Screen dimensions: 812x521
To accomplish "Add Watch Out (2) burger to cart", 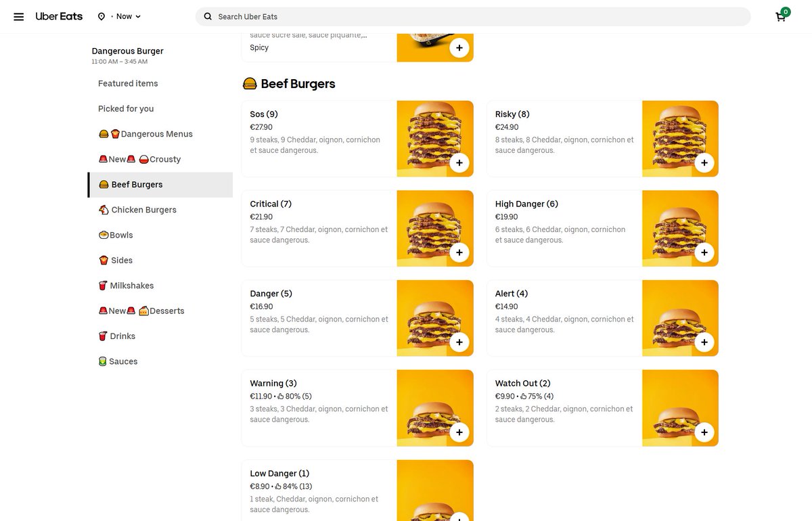I will click(x=704, y=432).
